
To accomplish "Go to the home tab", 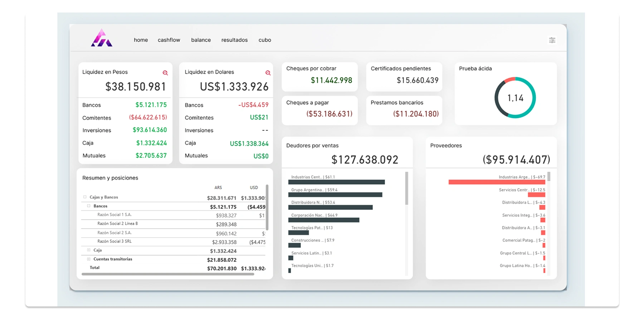I will tap(141, 40).
